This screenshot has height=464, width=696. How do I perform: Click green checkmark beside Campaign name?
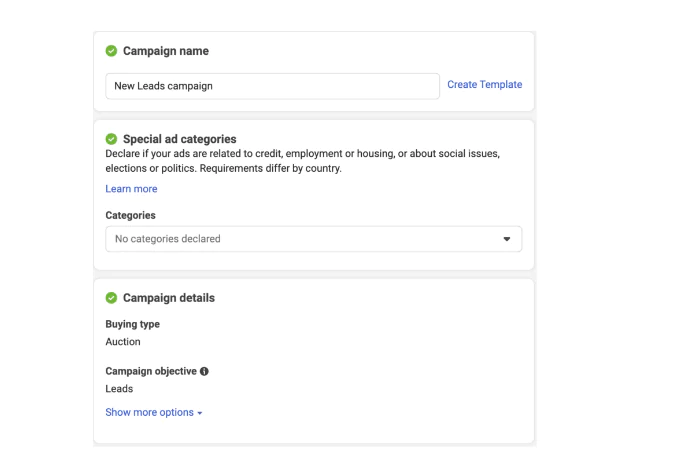(111, 51)
